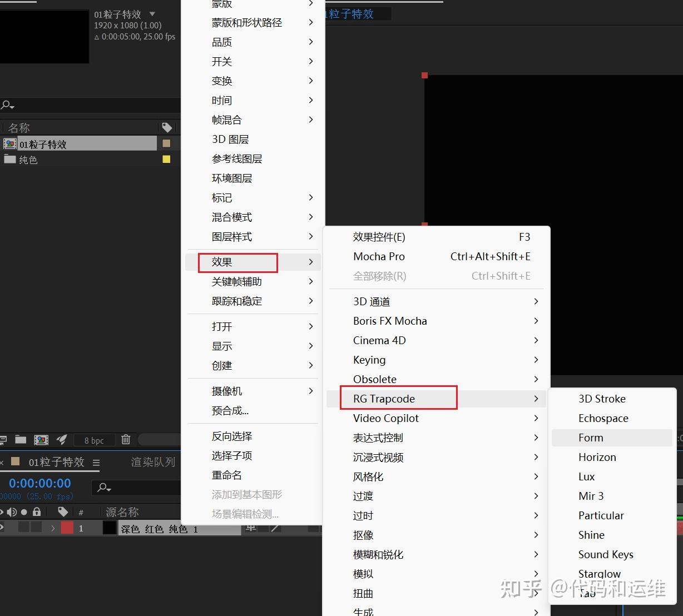This screenshot has height=616, width=683.
Task: Click the 0:00:00:00 current time display
Action: [x=38, y=483]
